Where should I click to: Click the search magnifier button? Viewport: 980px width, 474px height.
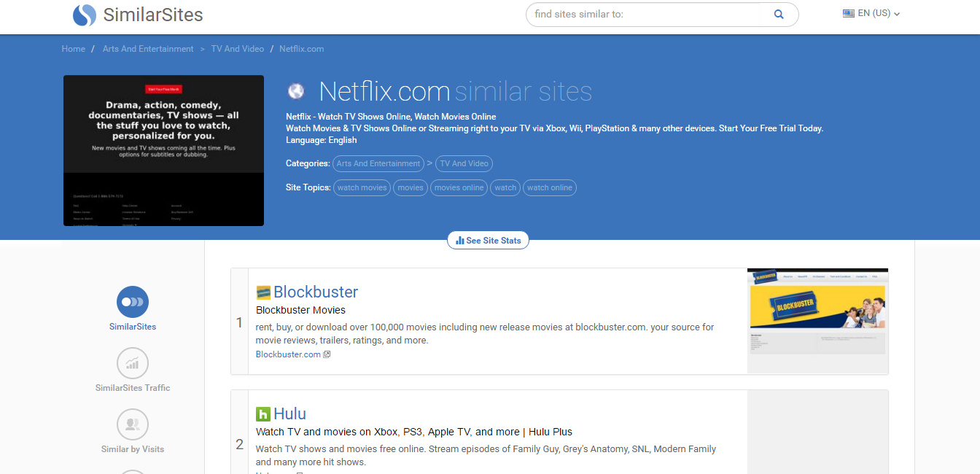coord(779,15)
